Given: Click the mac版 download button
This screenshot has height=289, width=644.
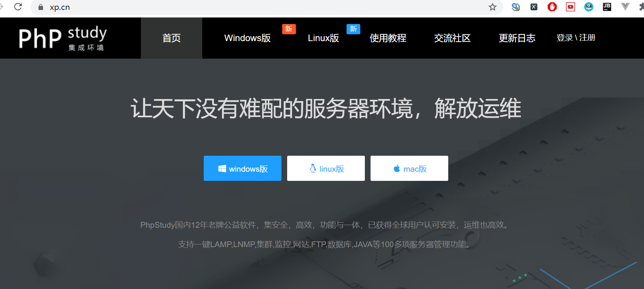Looking at the screenshot, I should tap(409, 168).
